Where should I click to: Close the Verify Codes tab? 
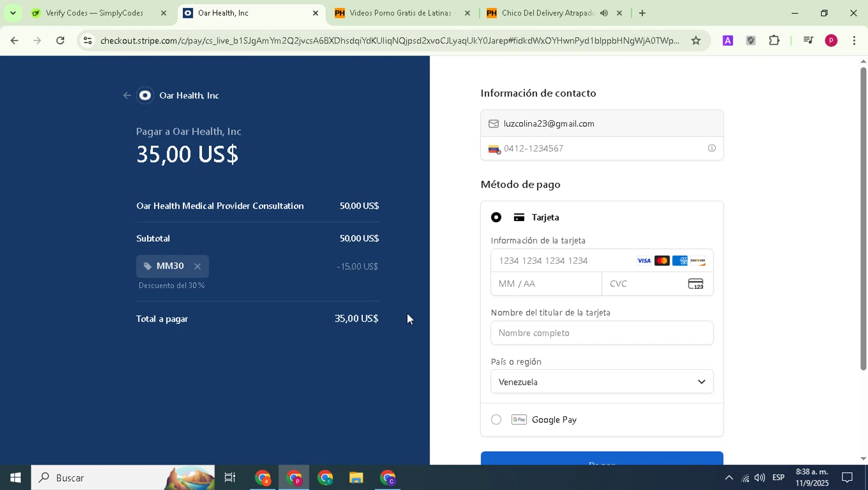click(163, 13)
